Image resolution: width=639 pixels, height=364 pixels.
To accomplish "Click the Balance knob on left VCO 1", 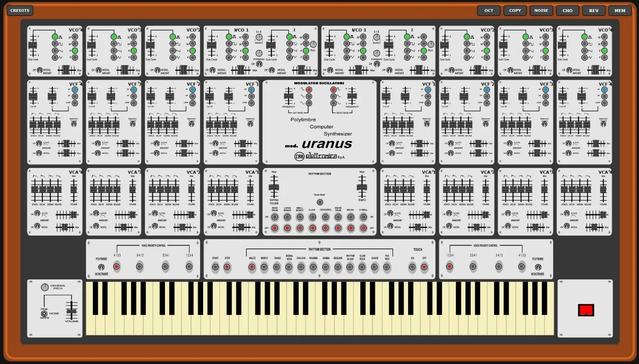I will [x=259, y=37].
